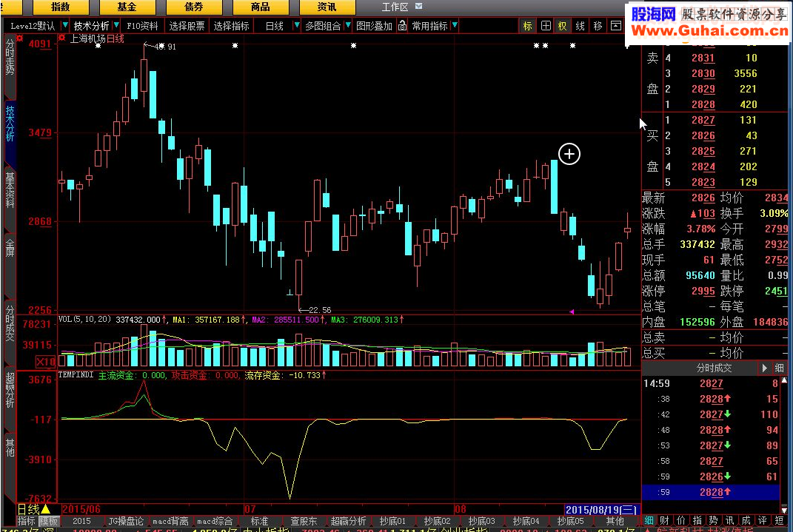Expand the Level2默认 dropdown arrow
Screen dimensions: 793x532
(x=64, y=25)
